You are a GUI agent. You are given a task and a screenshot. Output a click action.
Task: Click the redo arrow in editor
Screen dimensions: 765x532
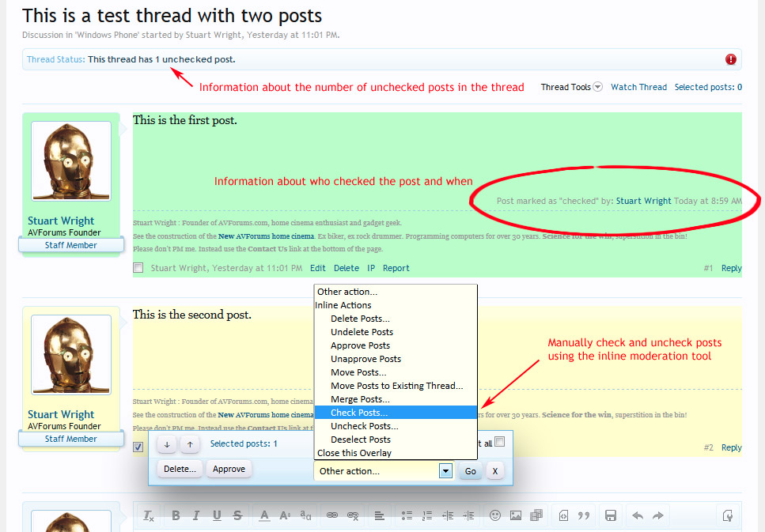tap(658, 515)
